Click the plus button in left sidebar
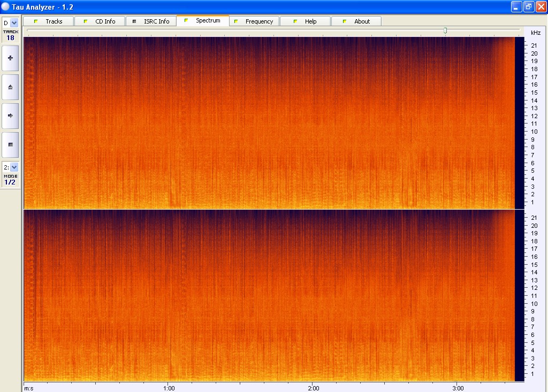This screenshot has width=548, height=392. 10,58
